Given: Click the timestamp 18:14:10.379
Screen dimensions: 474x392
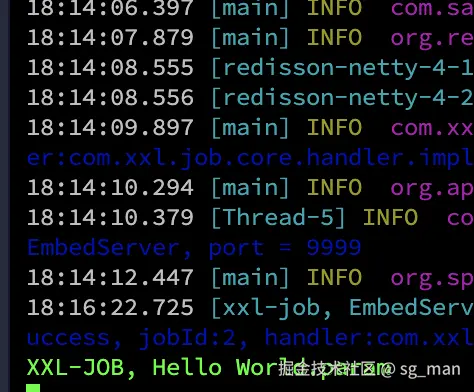Looking at the screenshot, I should click(x=110, y=217).
